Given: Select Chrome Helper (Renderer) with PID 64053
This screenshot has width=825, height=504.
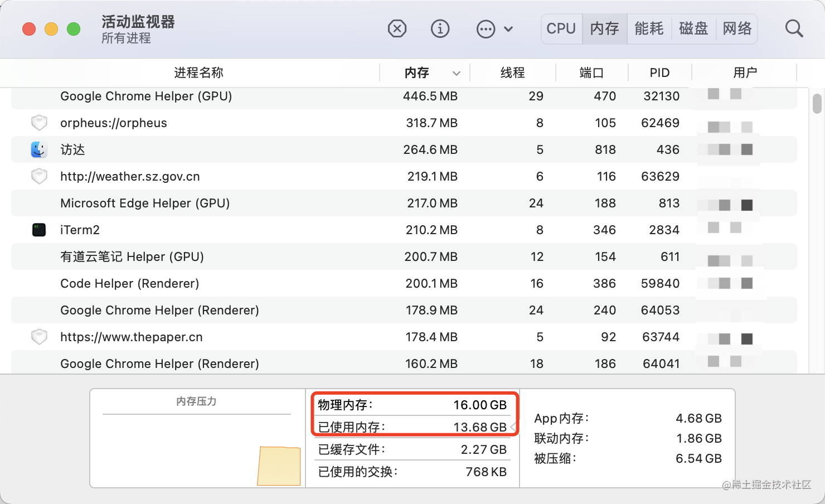Looking at the screenshot, I should pos(159,310).
